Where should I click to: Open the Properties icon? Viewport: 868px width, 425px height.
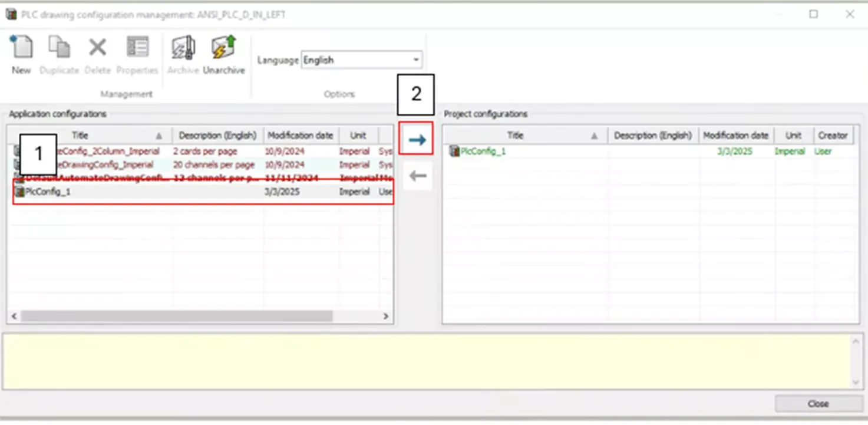[x=137, y=48]
